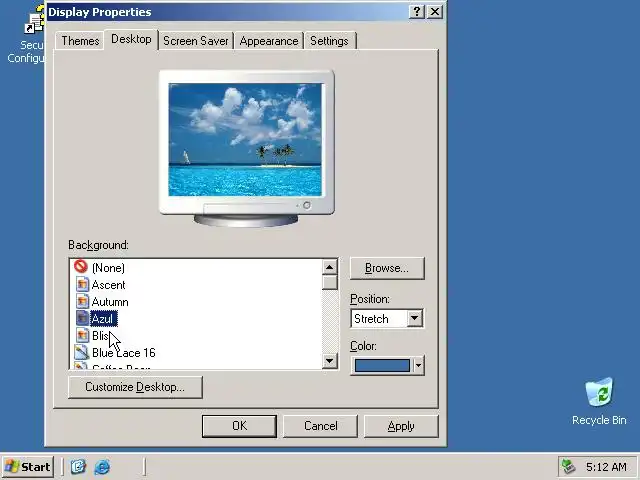This screenshot has width=640, height=480.
Task: Select the "(None)" background entry
Action: coord(108,268)
